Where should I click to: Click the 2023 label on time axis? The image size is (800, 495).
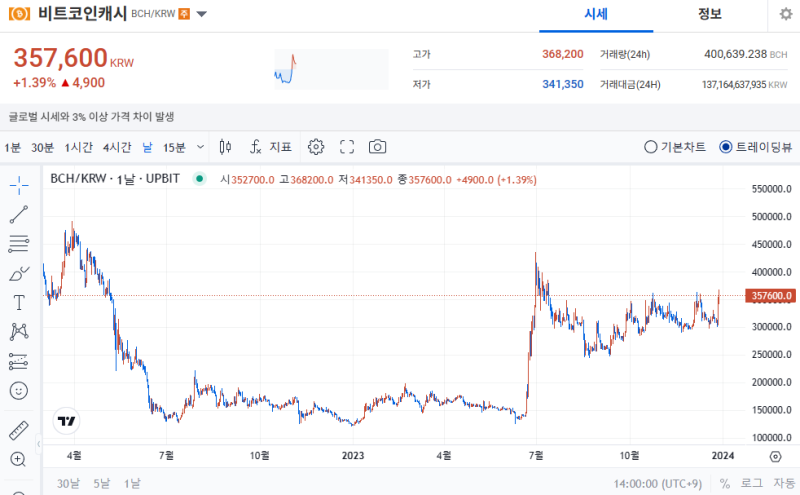(x=353, y=456)
